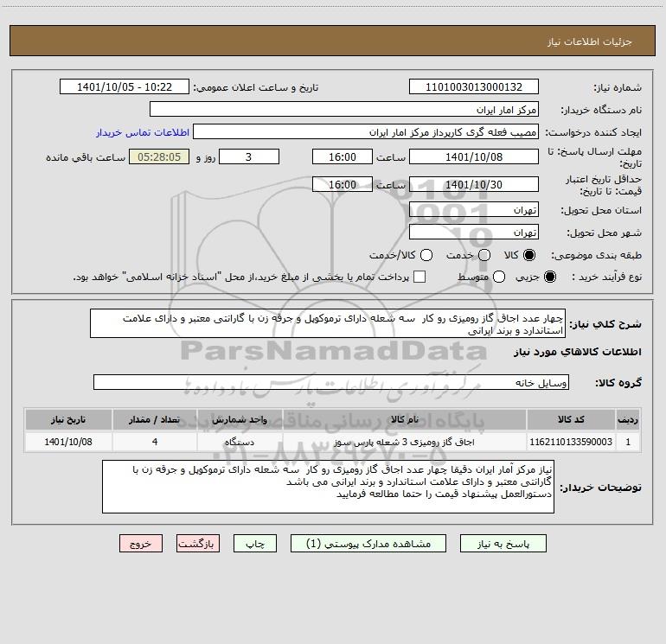Image resolution: width=666 pixels, height=644 pixels.
Task: Click the اجاق گاز رومیزی 3 شعله product name cell
Action: [405, 442]
